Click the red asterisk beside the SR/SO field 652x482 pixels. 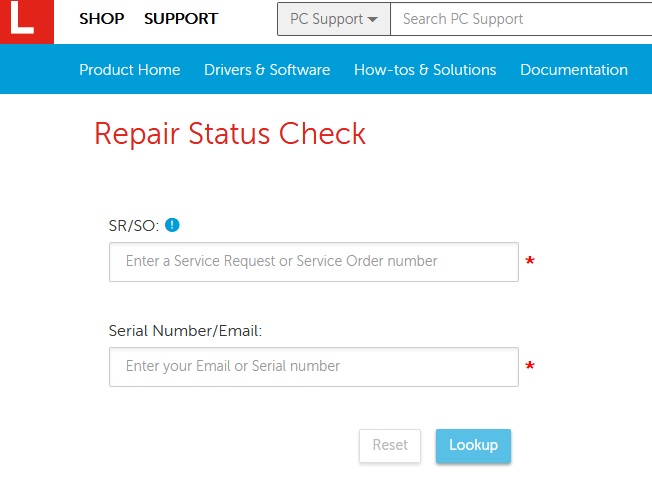[x=530, y=262]
